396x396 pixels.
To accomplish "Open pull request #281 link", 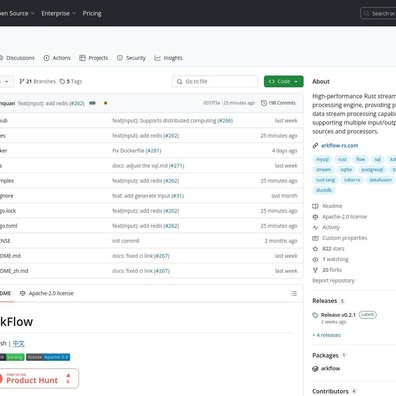I will click(153, 151).
